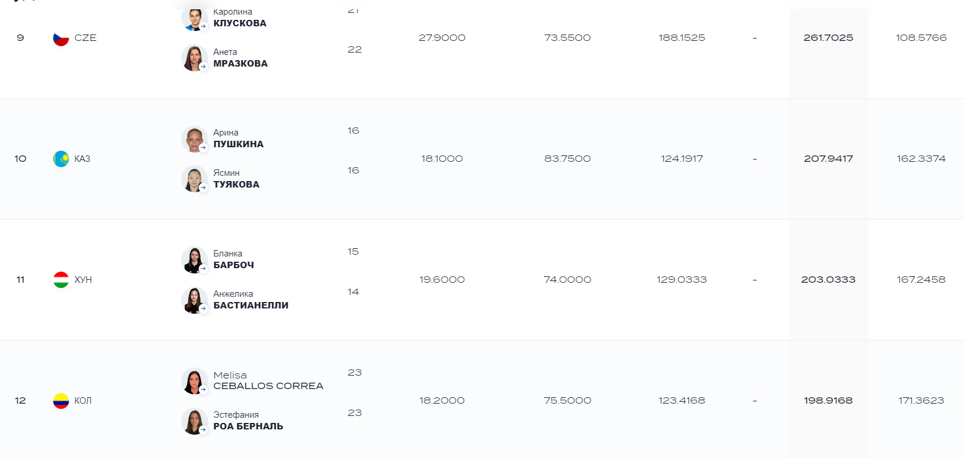Click the name ТУЯКОВА link
Screen dimensions: 980x458
pyautogui.click(x=236, y=185)
